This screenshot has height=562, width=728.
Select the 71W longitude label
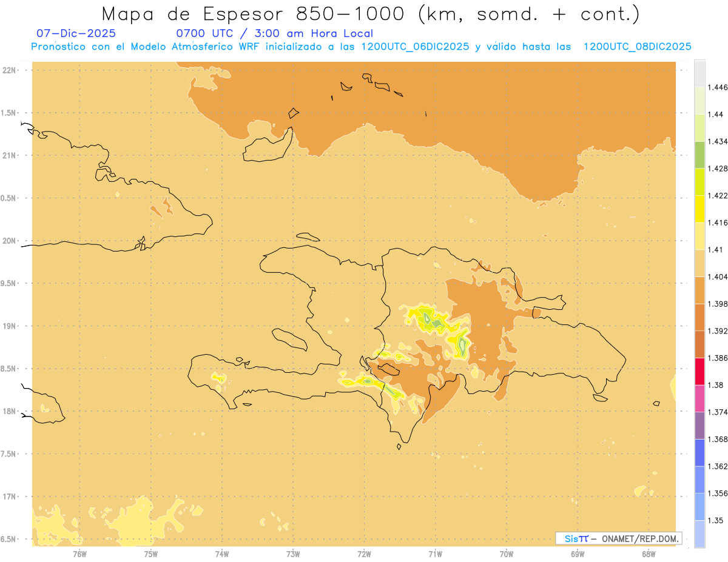(435, 554)
